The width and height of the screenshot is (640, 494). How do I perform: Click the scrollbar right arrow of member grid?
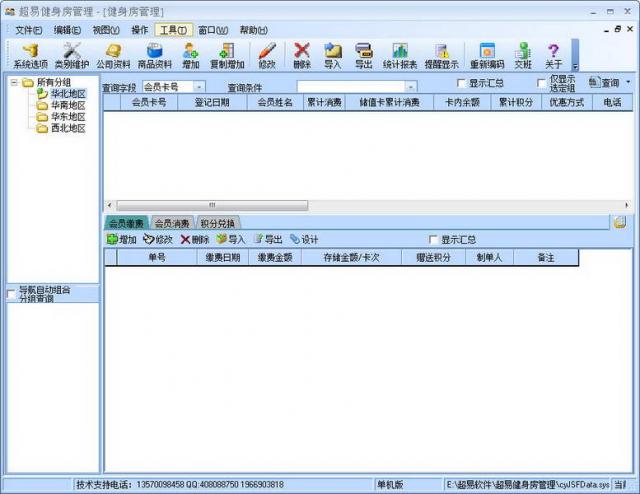point(627,205)
